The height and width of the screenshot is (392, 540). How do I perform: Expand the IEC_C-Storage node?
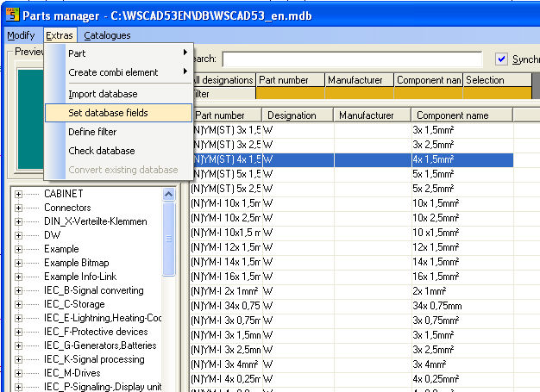point(19,304)
